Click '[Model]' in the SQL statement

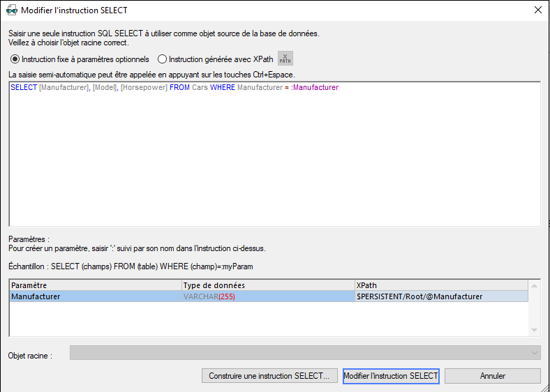[x=105, y=87]
